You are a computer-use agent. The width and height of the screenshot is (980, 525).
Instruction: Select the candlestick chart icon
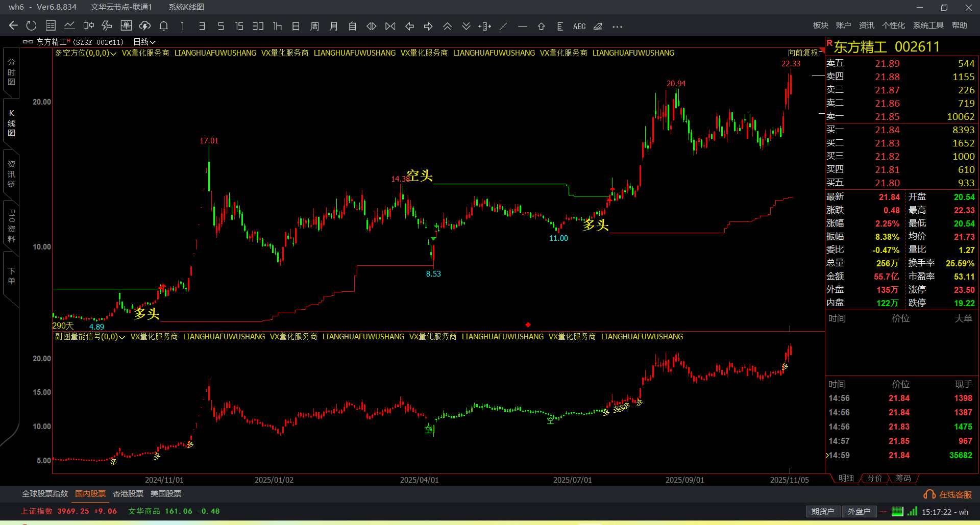tap(88, 26)
